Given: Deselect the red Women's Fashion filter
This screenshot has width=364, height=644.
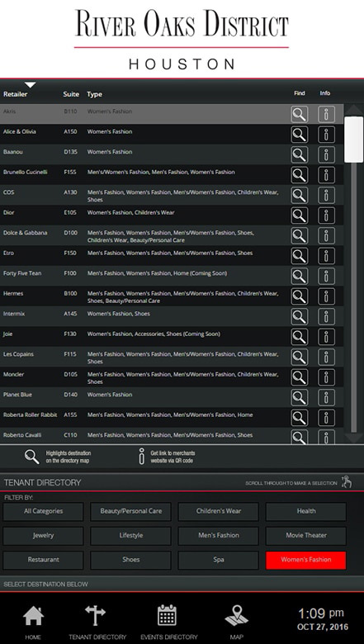Looking at the screenshot, I should (306, 560).
